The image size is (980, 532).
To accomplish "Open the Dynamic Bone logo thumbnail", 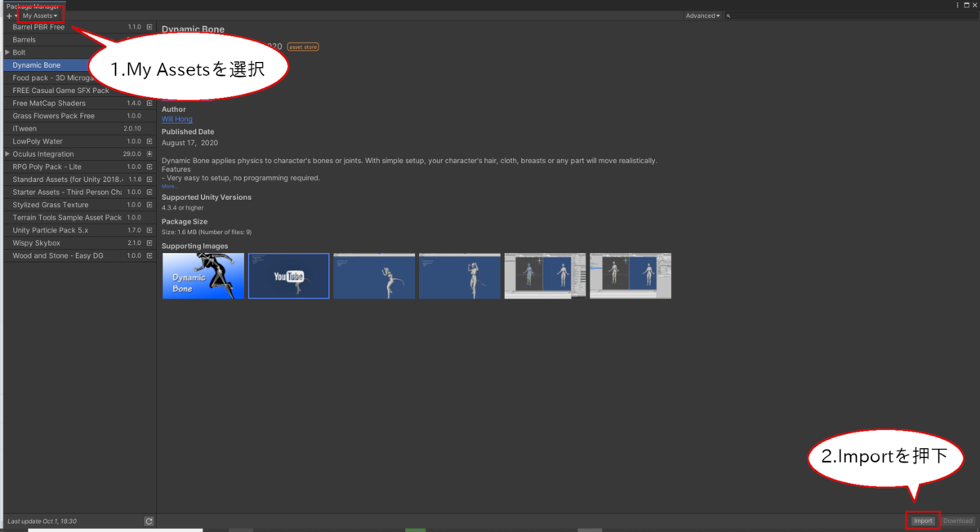I will [203, 276].
